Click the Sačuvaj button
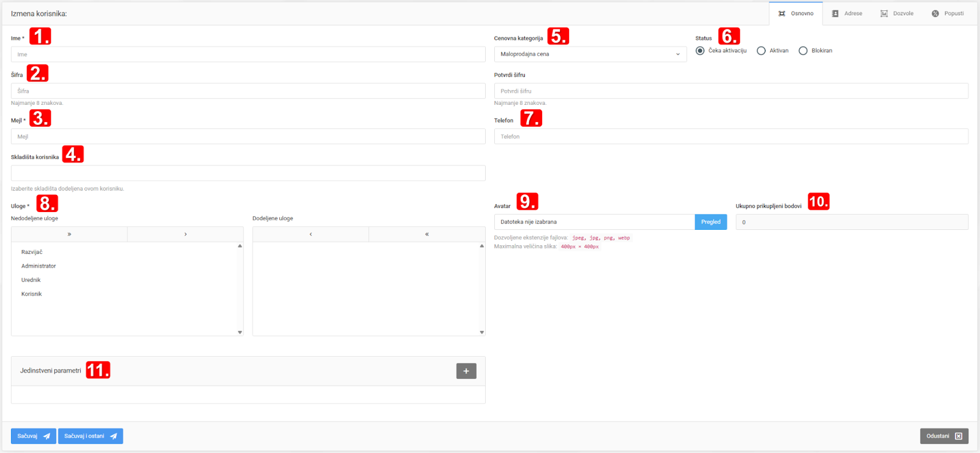The height and width of the screenshot is (453, 980). pyautogui.click(x=34, y=436)
